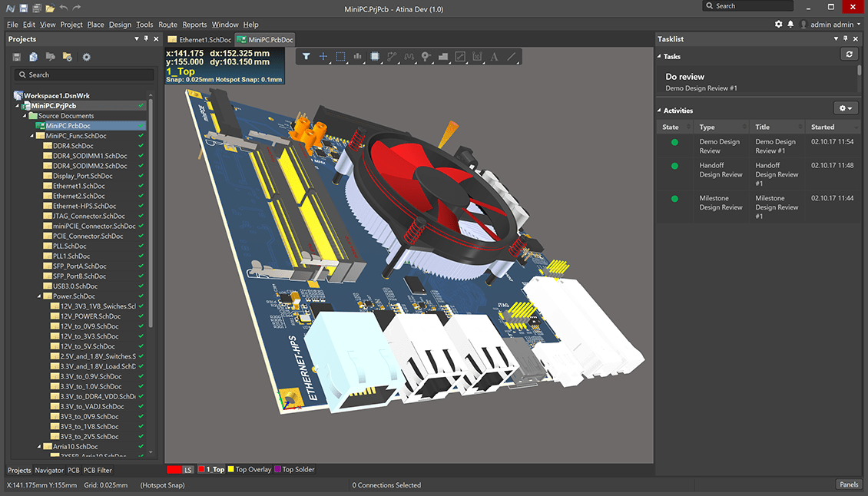Click the 1_Top layer color swatch
868x496 pixels.
click(x=201, y=469)
